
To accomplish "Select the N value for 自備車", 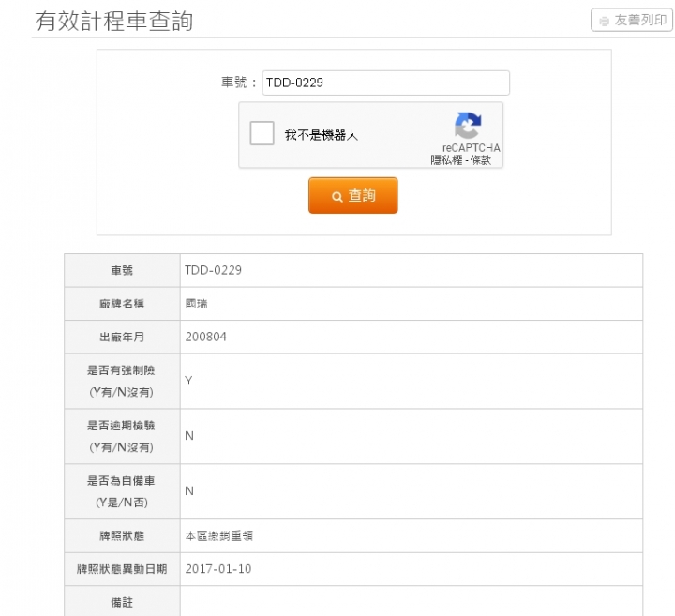I will 189,491.
